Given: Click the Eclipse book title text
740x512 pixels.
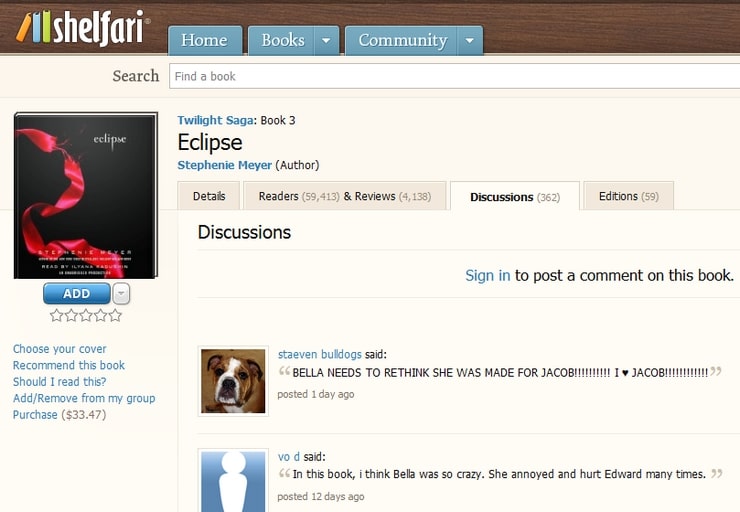Looking at the screenshot, I should [210, 143].
